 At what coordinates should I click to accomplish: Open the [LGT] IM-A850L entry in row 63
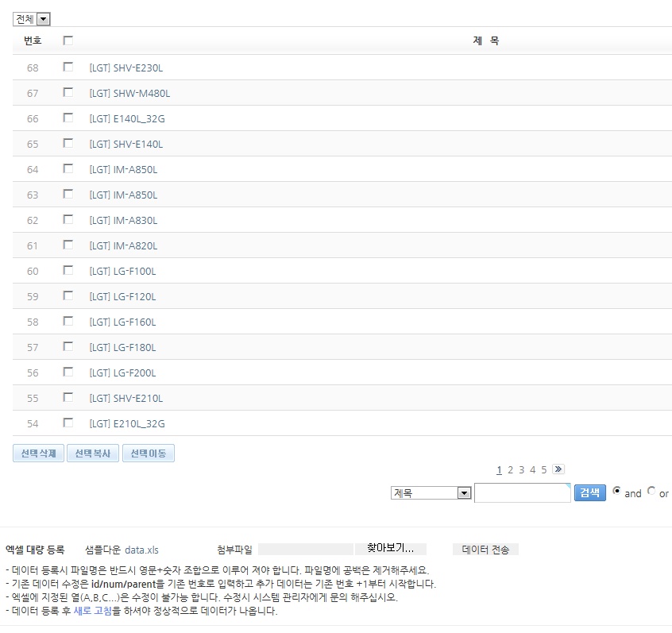123,195
